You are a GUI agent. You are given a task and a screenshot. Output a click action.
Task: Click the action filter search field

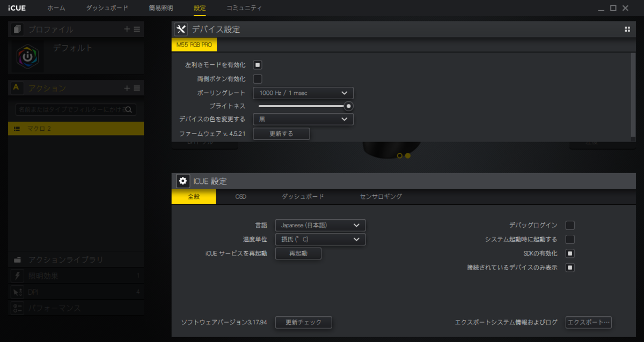[76, 110]
